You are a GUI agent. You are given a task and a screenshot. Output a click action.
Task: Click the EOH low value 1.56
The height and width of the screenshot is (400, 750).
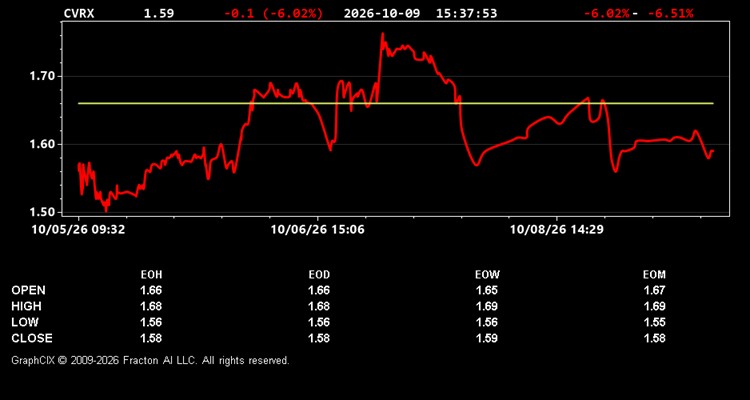pyautogui.click(x=151, y=322)
